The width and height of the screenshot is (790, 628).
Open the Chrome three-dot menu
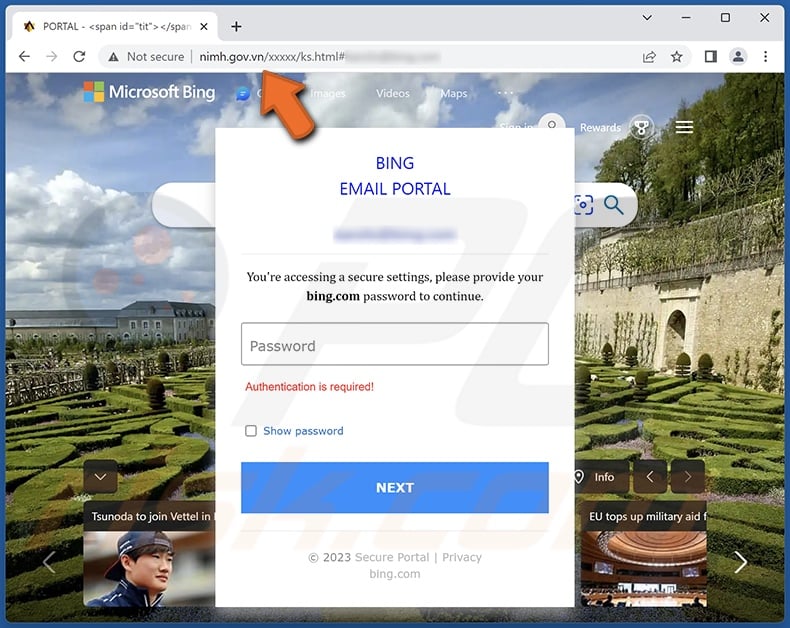point(765,56)
